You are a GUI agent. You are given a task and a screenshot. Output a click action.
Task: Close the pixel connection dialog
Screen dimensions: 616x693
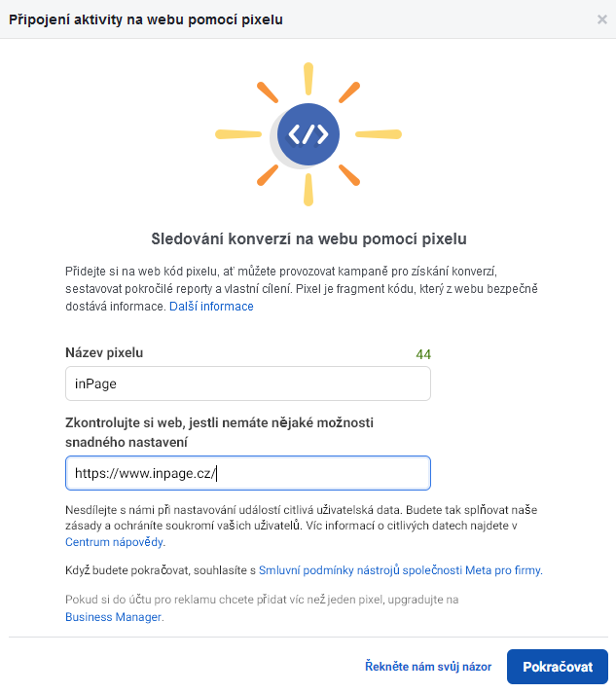[x=601, y=19]
